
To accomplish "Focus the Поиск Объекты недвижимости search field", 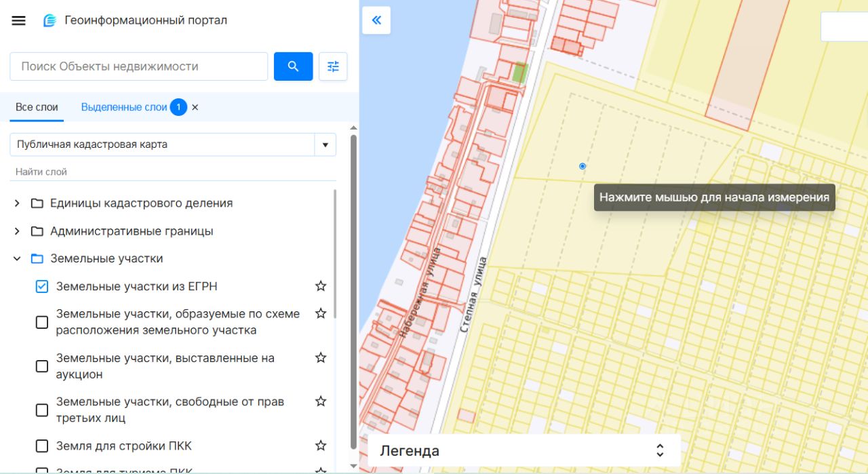I will pyautogui.click(x=139, y=66).
